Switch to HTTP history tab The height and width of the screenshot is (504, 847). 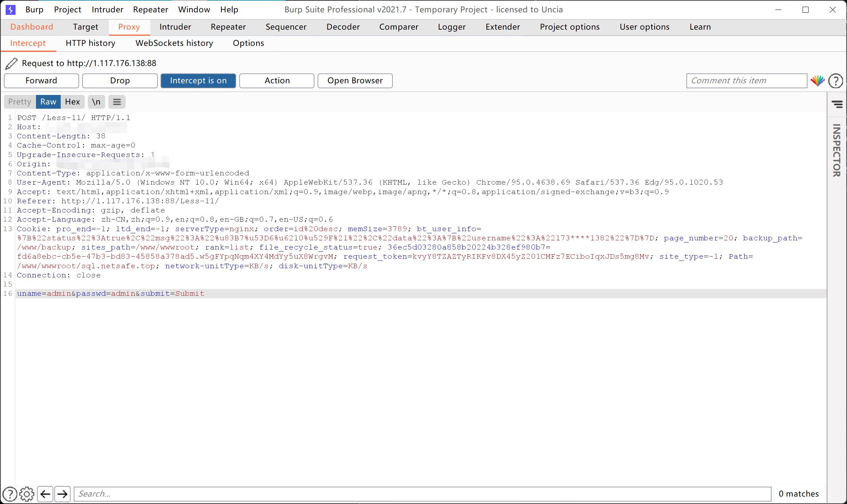(90, 43)
